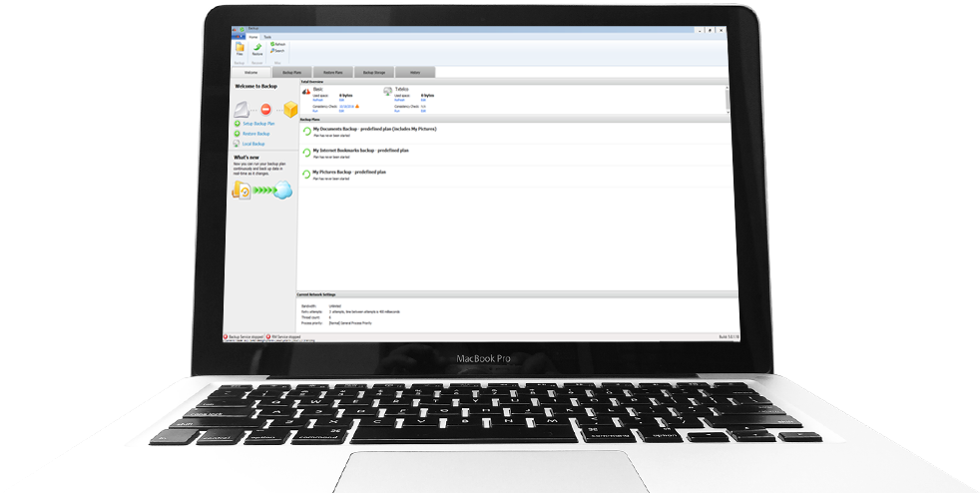Image resolution: width=980 pixels, height=493 pixels.
Task: Click orange warning icon next to consistency date
Action: click(357, 106)
